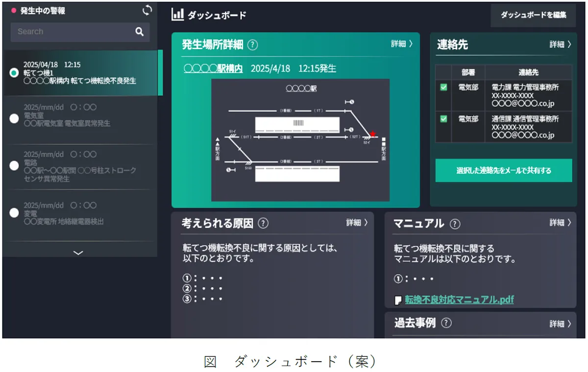
Task: Click the bar-chart dashboard icon in the header
Action: tap(177, 15)
